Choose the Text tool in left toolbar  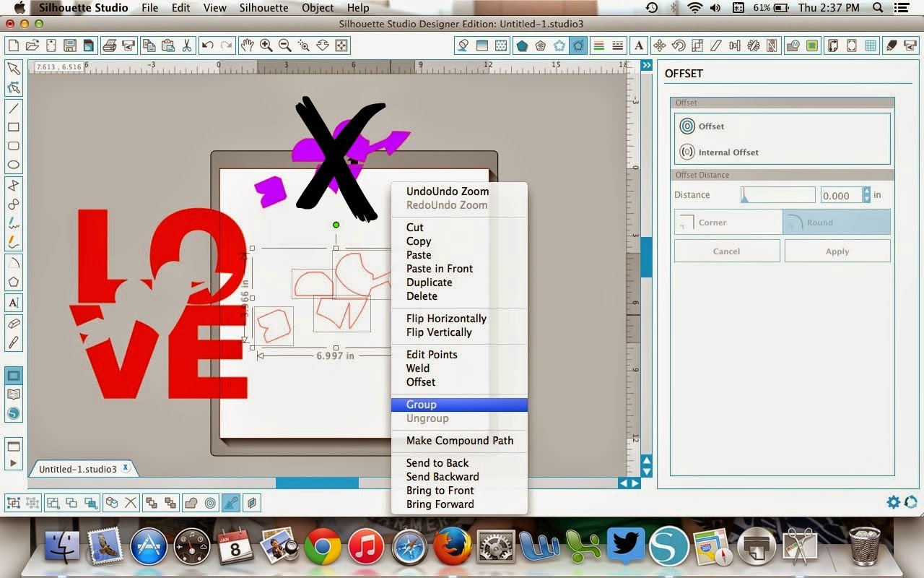pos(14,303)
